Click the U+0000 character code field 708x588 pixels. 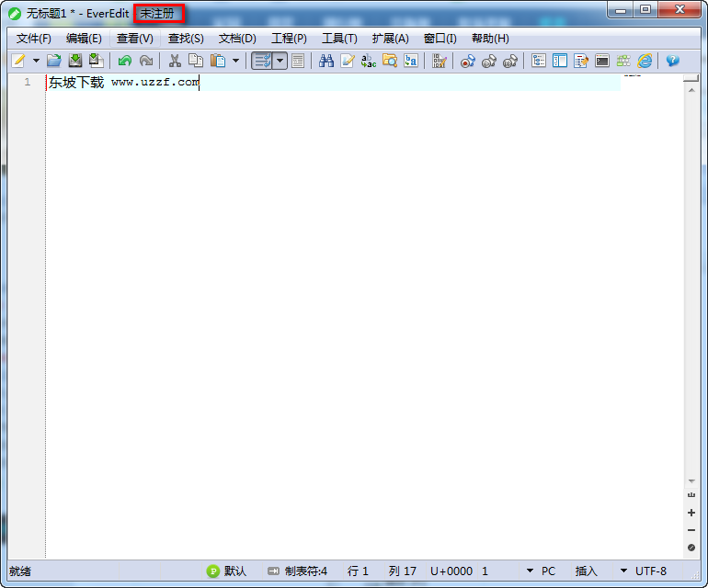pyautogui.click(x=451, y=571)
